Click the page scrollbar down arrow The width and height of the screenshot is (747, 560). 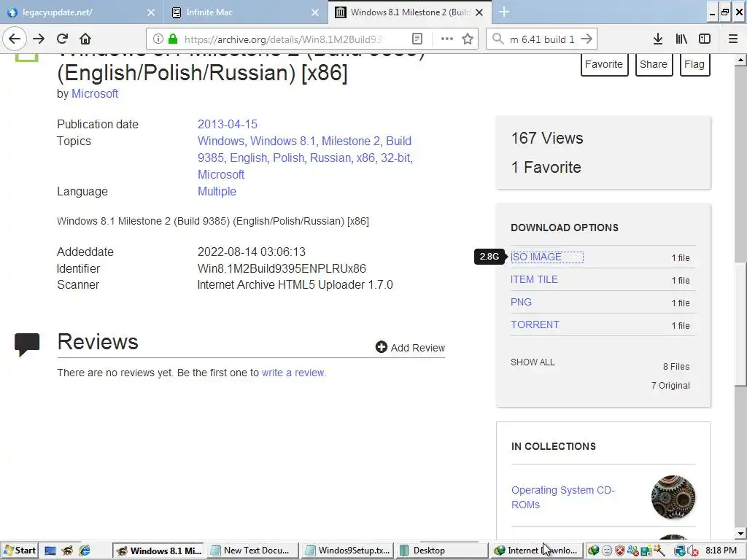(x=740, y=533)
